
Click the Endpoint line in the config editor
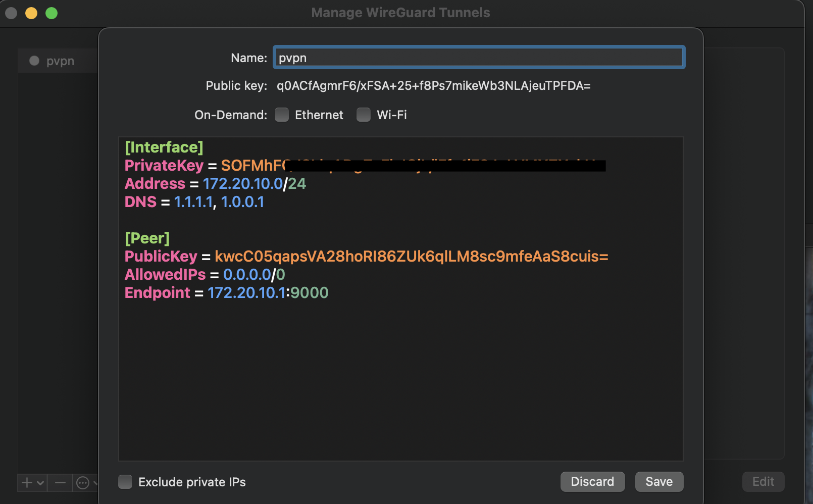226,292
